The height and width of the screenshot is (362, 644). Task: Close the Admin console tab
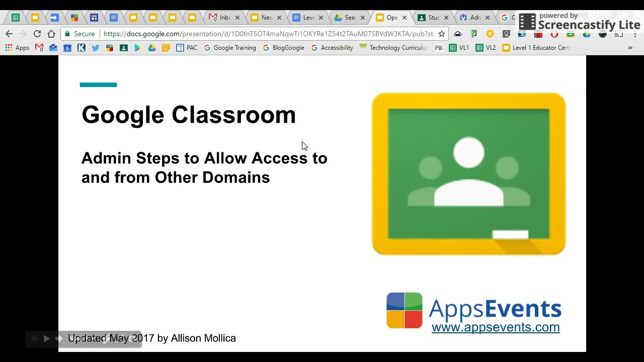coord(487,18)
